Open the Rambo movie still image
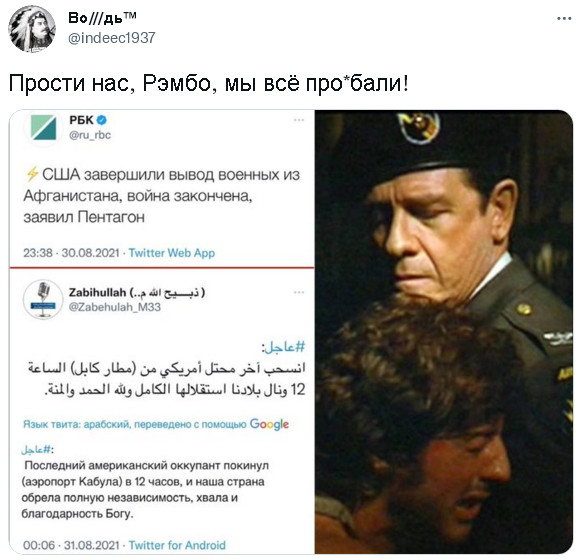 [x=444, y=332]
